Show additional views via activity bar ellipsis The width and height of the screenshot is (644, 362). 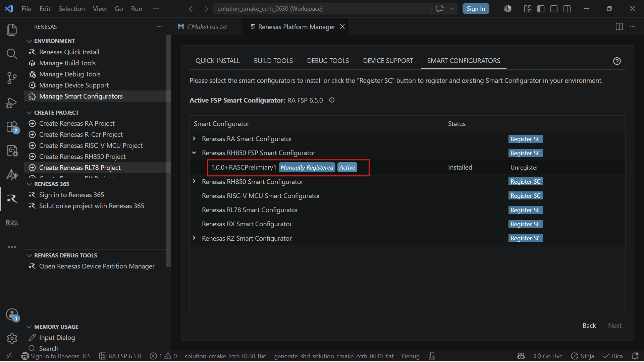tap(12, 247)
